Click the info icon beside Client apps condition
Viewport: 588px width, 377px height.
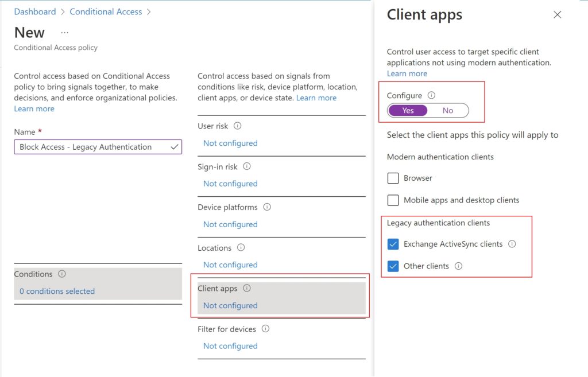coord(247,288)
